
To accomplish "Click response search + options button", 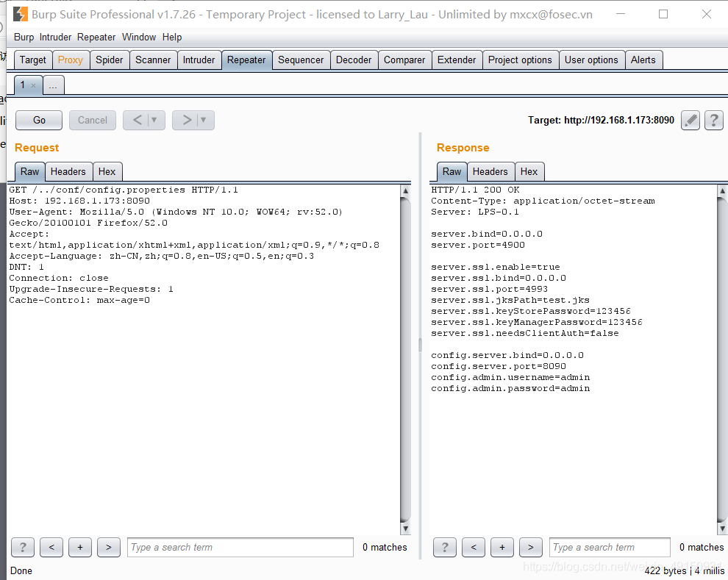I will coord(502,547).
